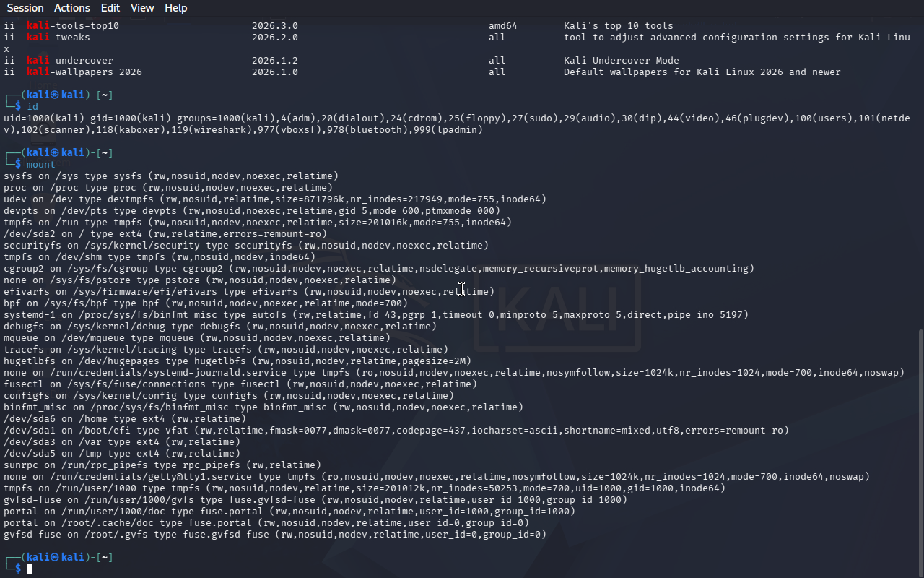Open the Help menu
This screenshot has height=578, width=924.
(x=176, y=8)
